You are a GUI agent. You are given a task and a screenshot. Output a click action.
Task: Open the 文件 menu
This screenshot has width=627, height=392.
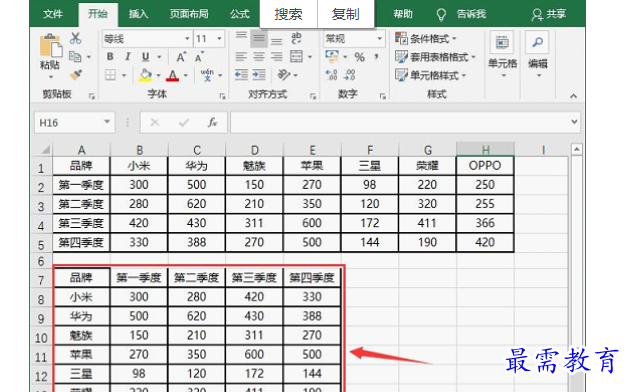[x=53, y=14]
